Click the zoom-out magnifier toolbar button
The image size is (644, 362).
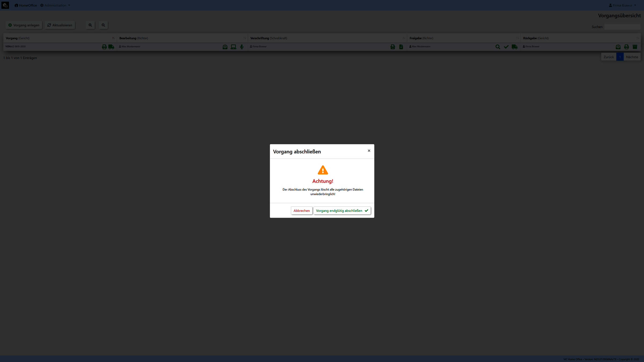tap(103, 25)
